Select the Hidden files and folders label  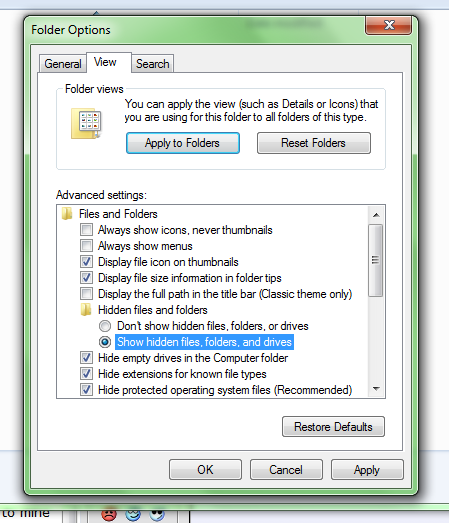[153, 310]
